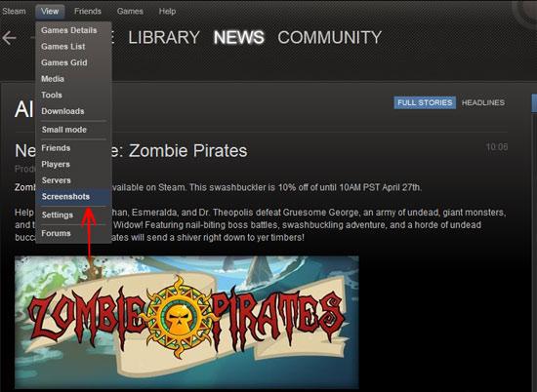Open the Friends menu in menu bar
Screen dimensions: 537x392
pos(88,12)
